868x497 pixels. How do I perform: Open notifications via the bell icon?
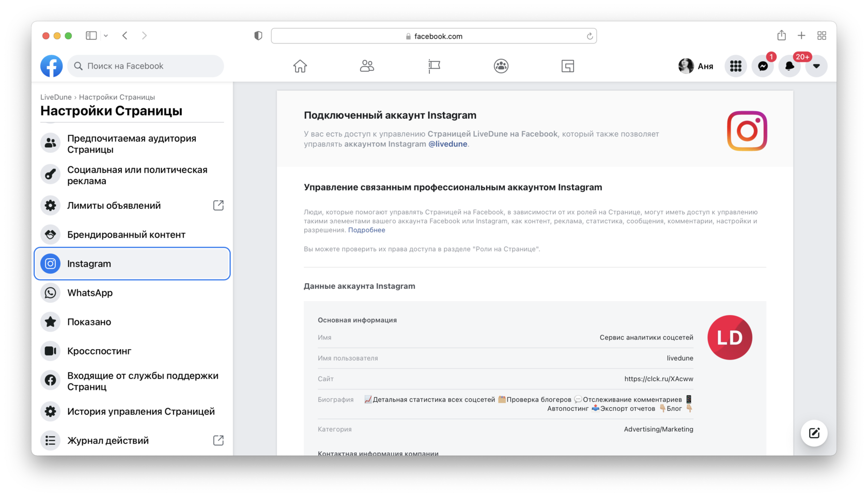point(789,66)
